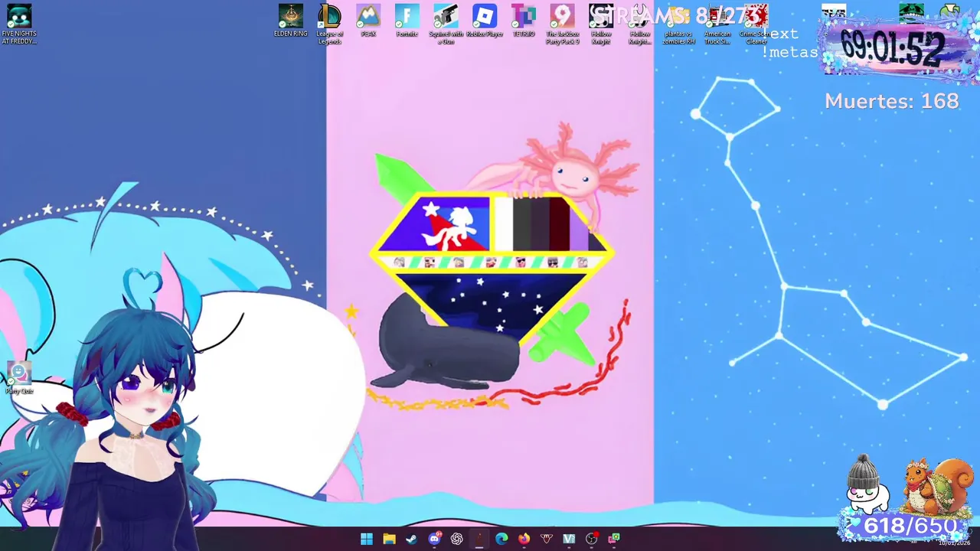Select the Squirrel with a Gun shortcut
The height and width of the screenshot is (551, 980).
(x=446, y=24)
